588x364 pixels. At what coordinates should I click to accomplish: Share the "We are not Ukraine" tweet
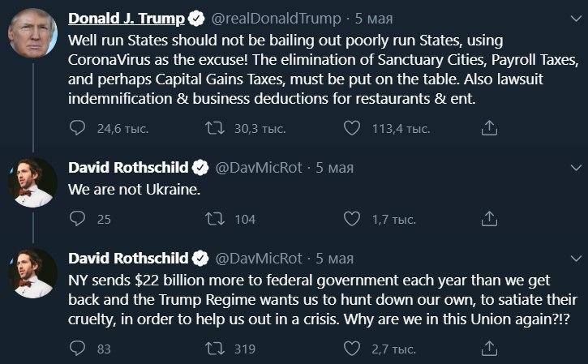pos(489,219)
